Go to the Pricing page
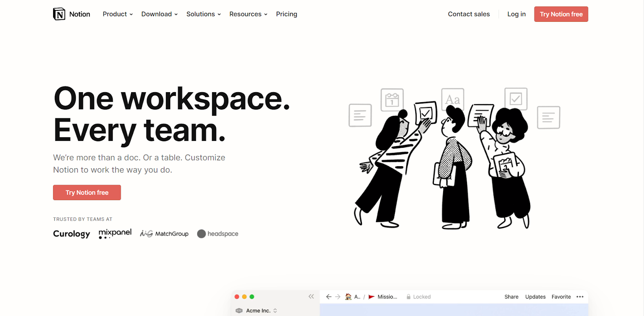 [287, 14]
